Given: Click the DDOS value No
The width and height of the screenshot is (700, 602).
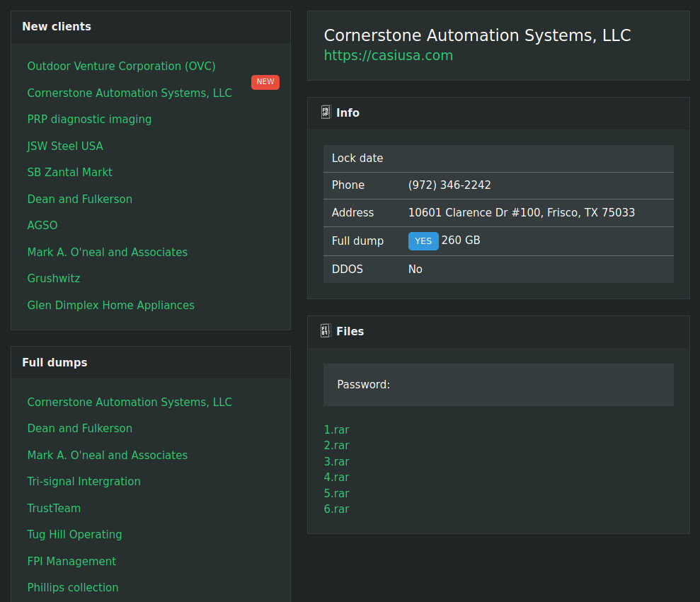Looking at the screenshot, I should coord(415,269).
